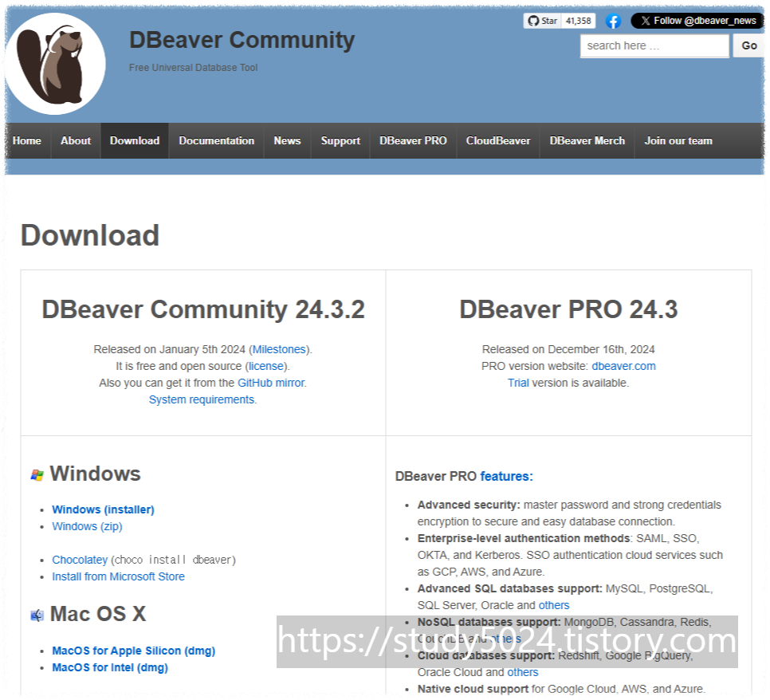Click the Windows logo icon
Screen dimensions: 770x700
coord(37,475)
